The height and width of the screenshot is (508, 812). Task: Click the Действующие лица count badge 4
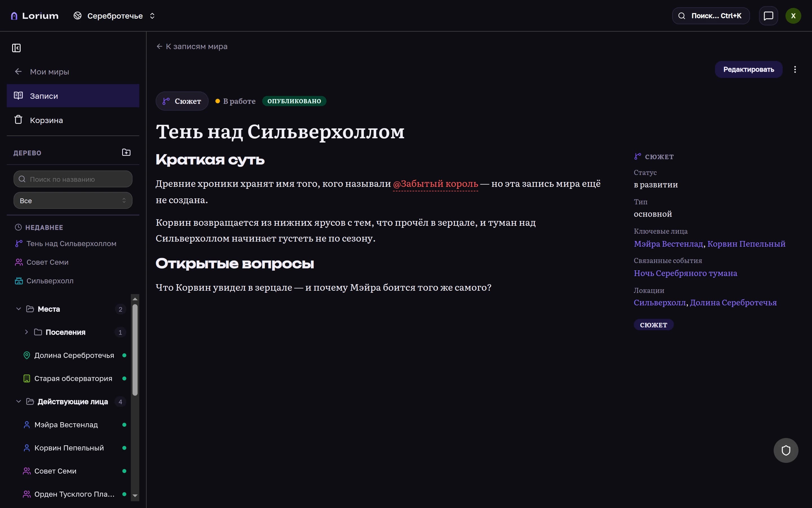pyautogui.click(x=120, y=402)
